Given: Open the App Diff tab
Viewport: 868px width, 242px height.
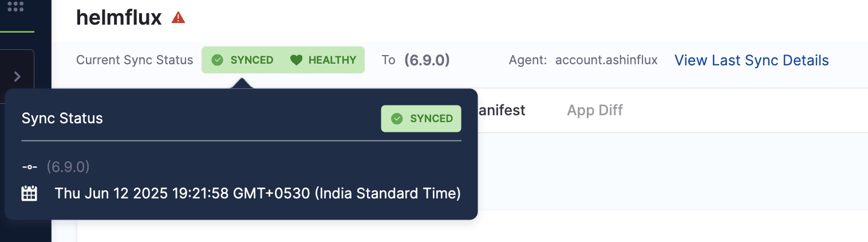Looking at the screenshot, I should [595, 110].
